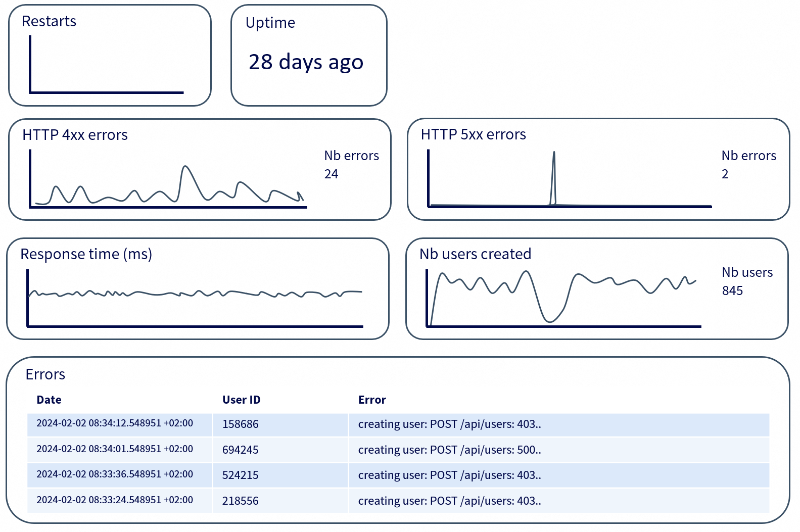Open the user ID 694245 entry
This screenshot has width=800, height=532.
(x=241, y=450)
